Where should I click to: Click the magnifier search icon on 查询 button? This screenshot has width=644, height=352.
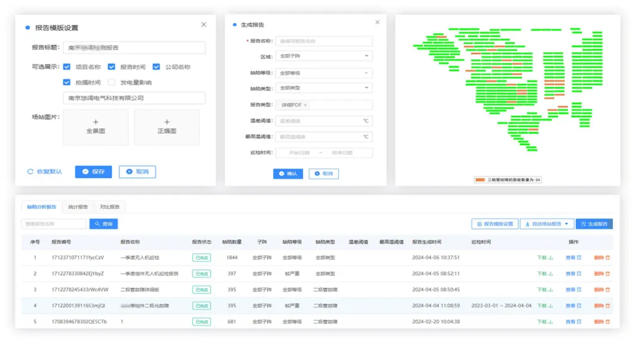[x=97, y=223]
